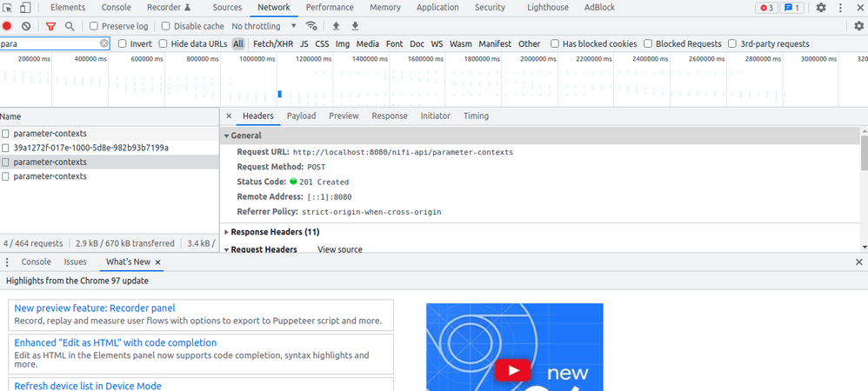Switch to the Application panel
The width and height of the screenshot is (868, 391).
click(x=437, y=8)
